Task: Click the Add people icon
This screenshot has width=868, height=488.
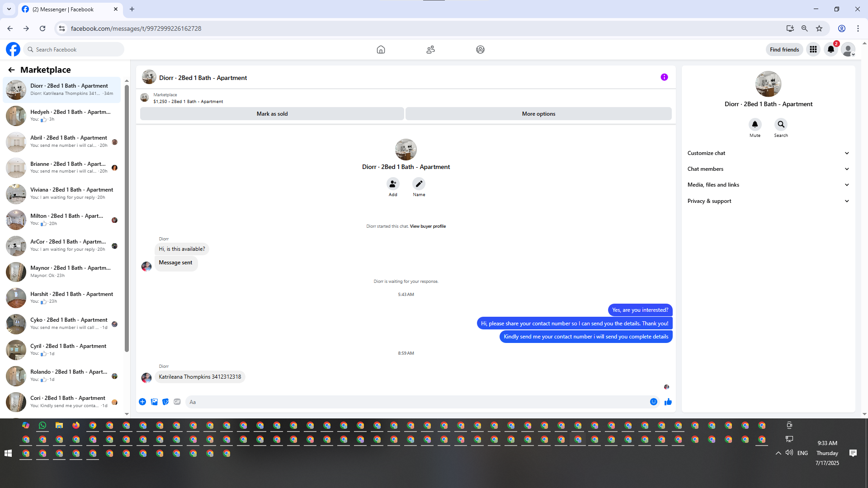Action: (x=393, y=184)
